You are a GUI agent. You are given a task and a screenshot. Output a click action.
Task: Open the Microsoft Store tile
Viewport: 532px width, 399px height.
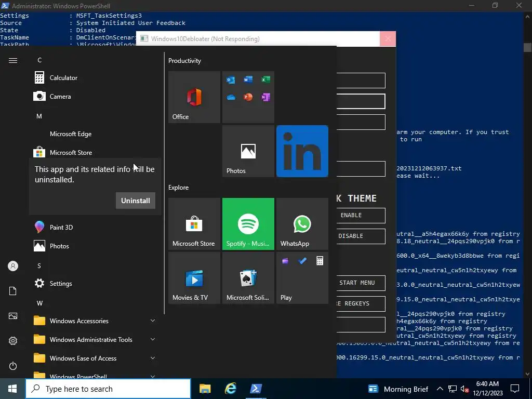(x=194, y=224)
